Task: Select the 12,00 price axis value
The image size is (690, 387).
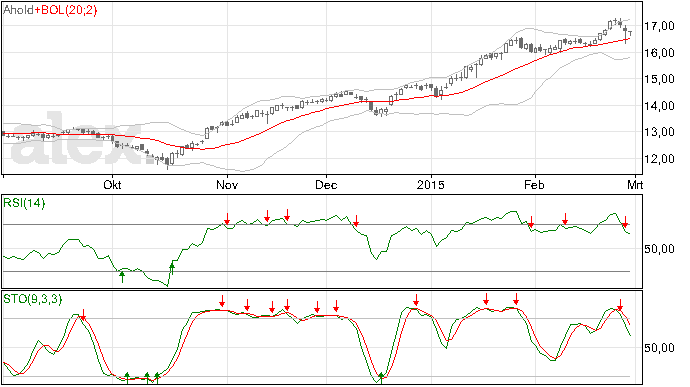Action: pos(659,158)
